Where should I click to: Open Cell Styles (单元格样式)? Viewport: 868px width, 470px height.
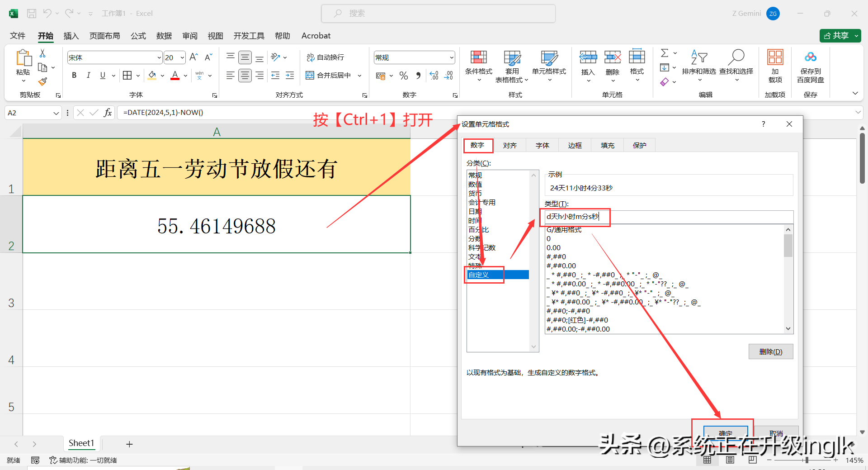(x=549, y=66)
